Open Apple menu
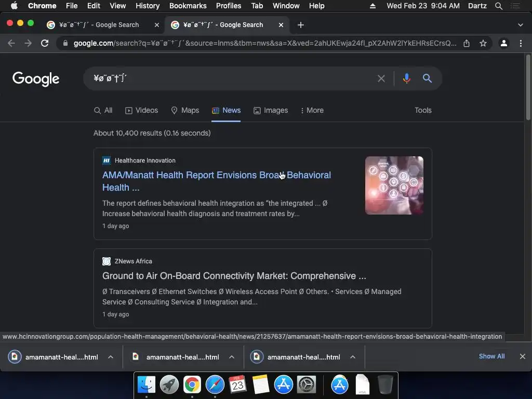Image resolution: width=532 pixels, height=399 pixels. pos(14,6)
